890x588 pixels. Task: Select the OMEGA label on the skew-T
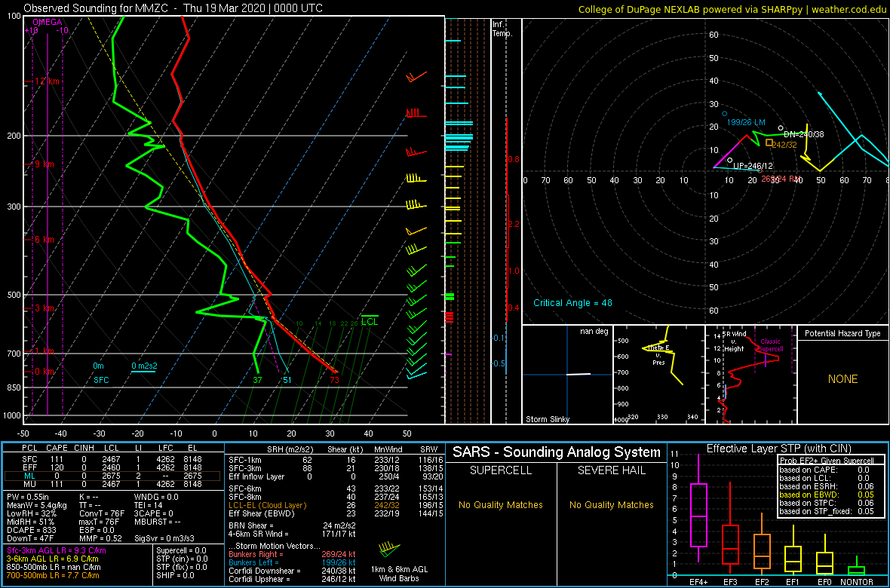46,22
